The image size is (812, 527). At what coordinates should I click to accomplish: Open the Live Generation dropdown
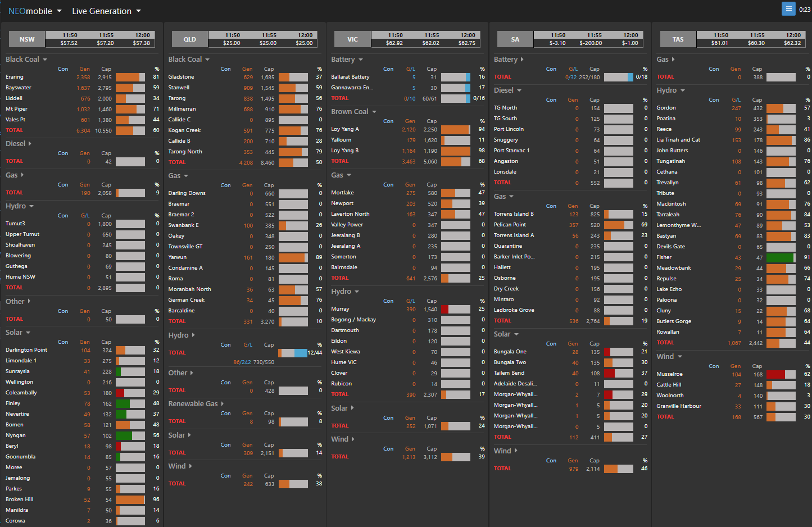coord(106,11)
